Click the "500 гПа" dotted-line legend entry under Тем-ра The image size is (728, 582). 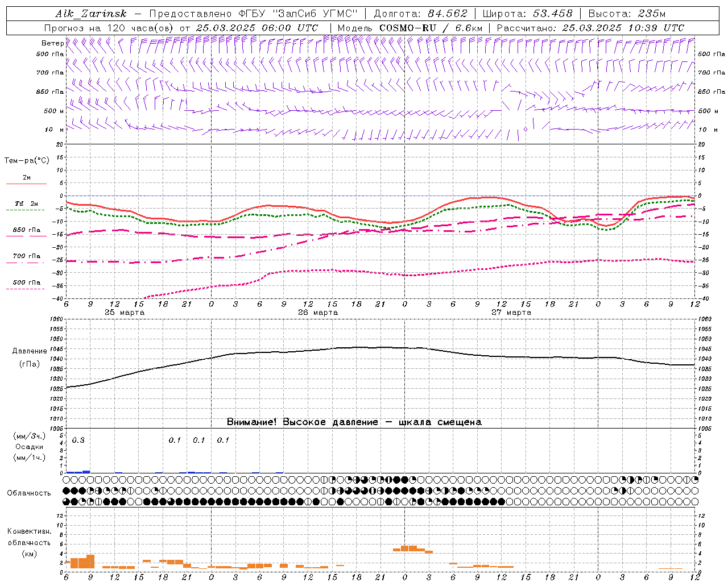(27, 282)
